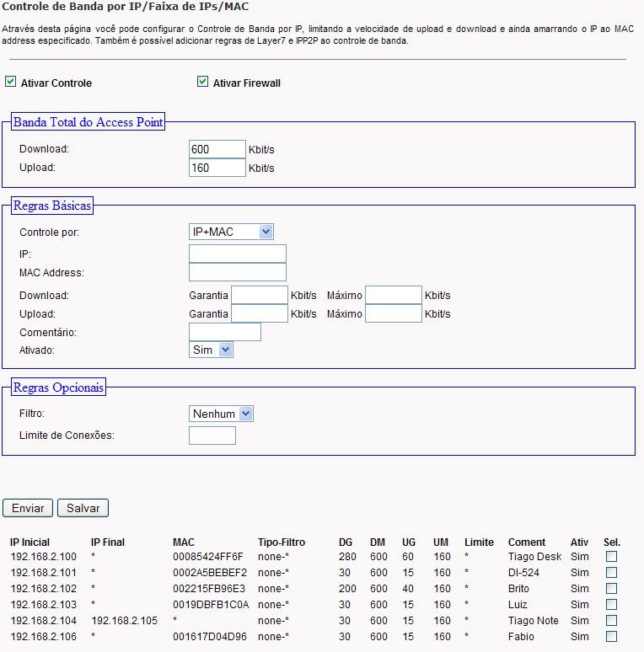Click IP 192.168.2.106 in the table
The width and height of the screenshot is (644, 652).
(44, 637)
